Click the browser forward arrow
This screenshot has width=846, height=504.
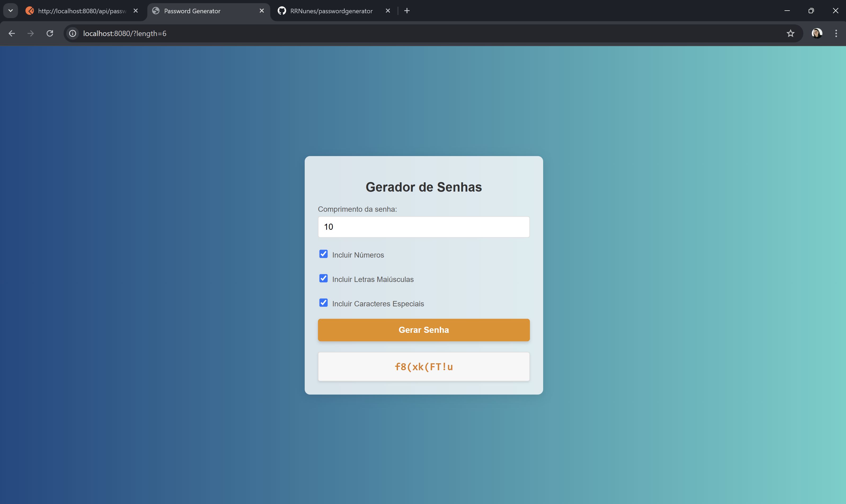click(30, 33)
